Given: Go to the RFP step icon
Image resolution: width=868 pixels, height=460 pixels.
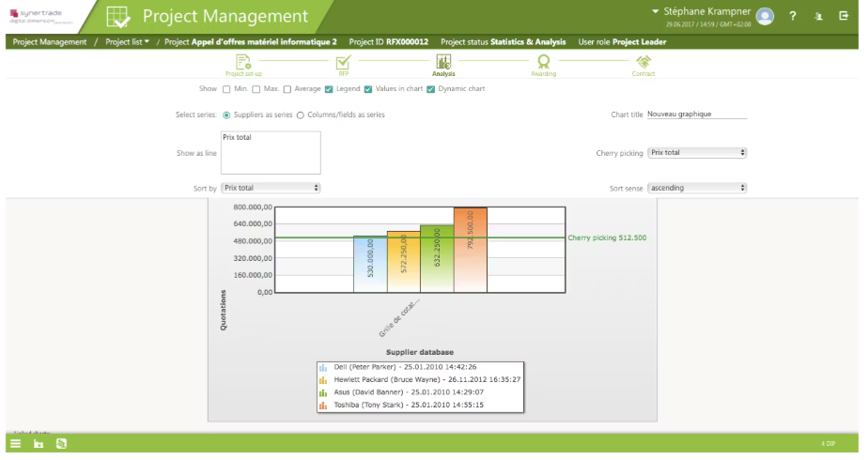Looking at the screenshot, I should pyautogui.click(x=343, y=62).
